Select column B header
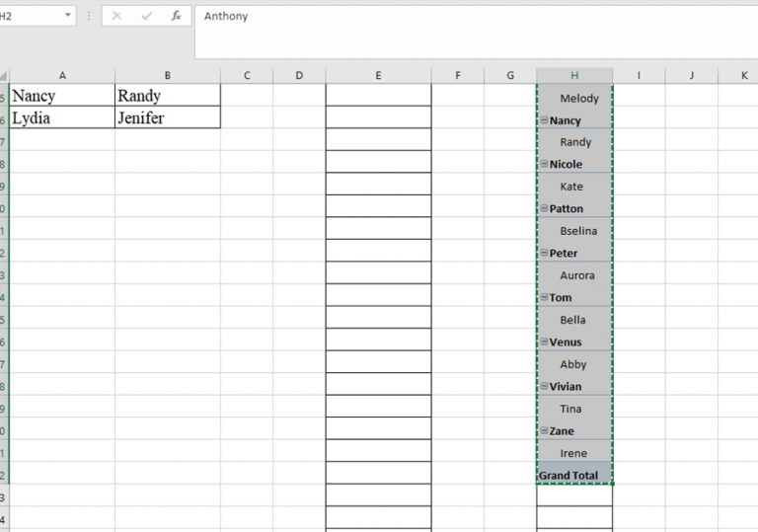Viewport: 758px width, 532px height. point(167,75)
